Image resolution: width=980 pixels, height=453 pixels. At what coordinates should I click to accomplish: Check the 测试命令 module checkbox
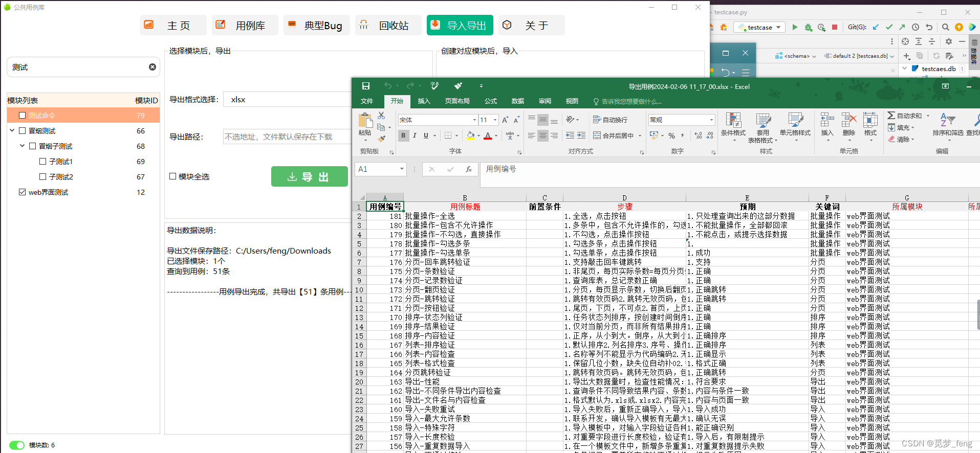(22, 116)
